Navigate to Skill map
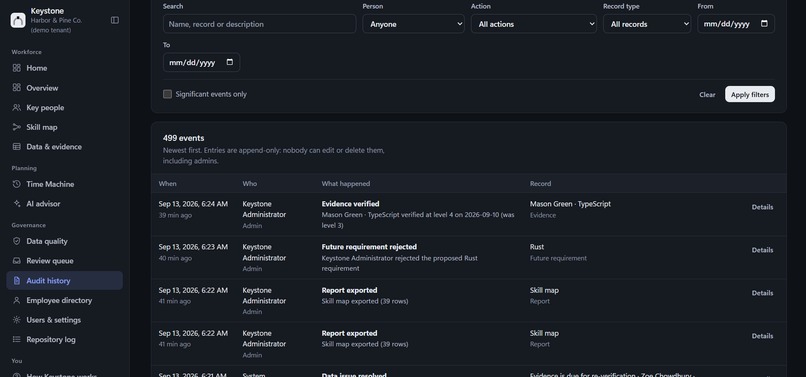Screen dimensions: 806x377 coord(64,127)
